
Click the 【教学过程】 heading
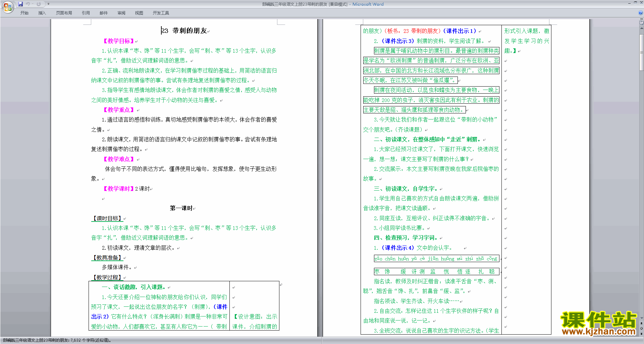click(107, 277)
